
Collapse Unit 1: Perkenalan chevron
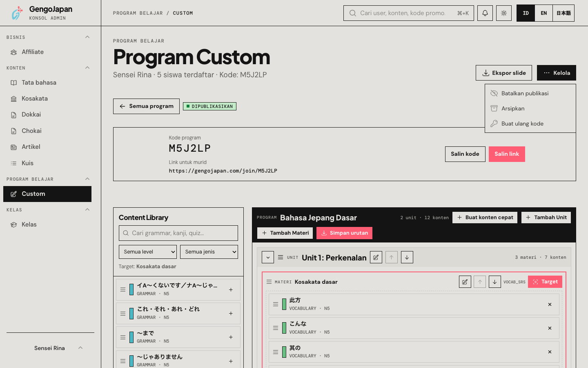click(x=268, y=257)
